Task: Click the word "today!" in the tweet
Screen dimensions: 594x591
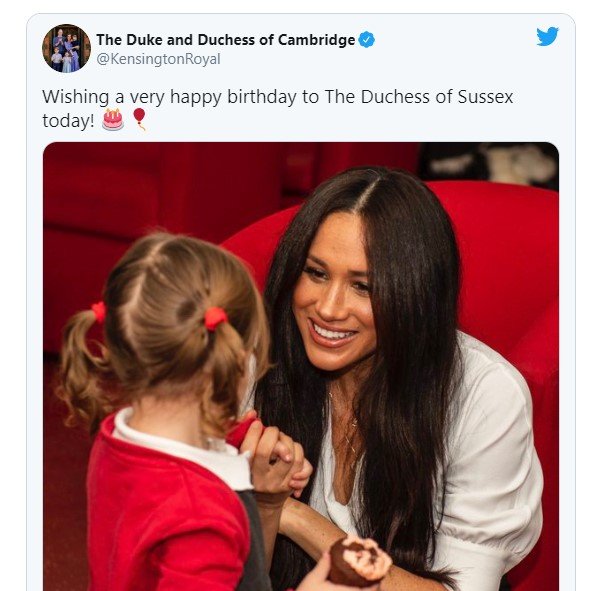Action: click(x=68, y=121)
